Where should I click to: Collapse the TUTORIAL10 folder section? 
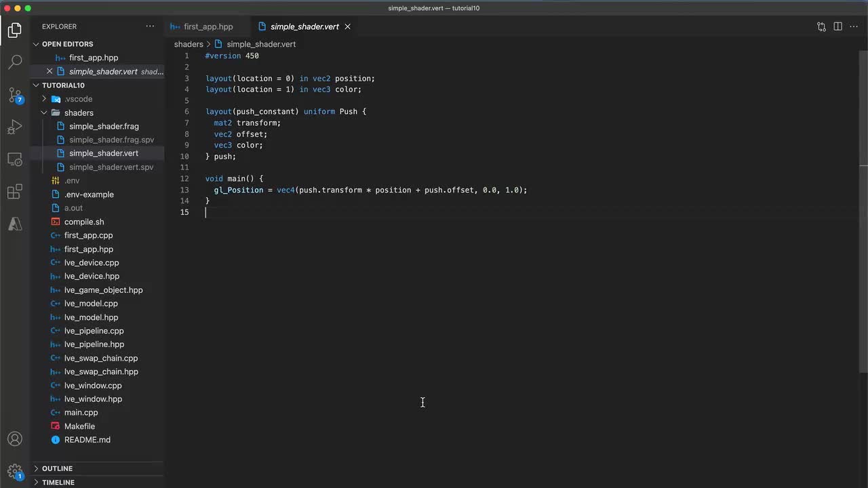[x=63, y=85]
